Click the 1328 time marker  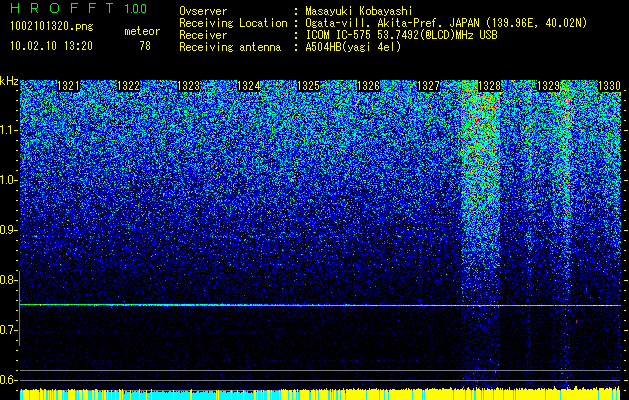pos(489,86)
